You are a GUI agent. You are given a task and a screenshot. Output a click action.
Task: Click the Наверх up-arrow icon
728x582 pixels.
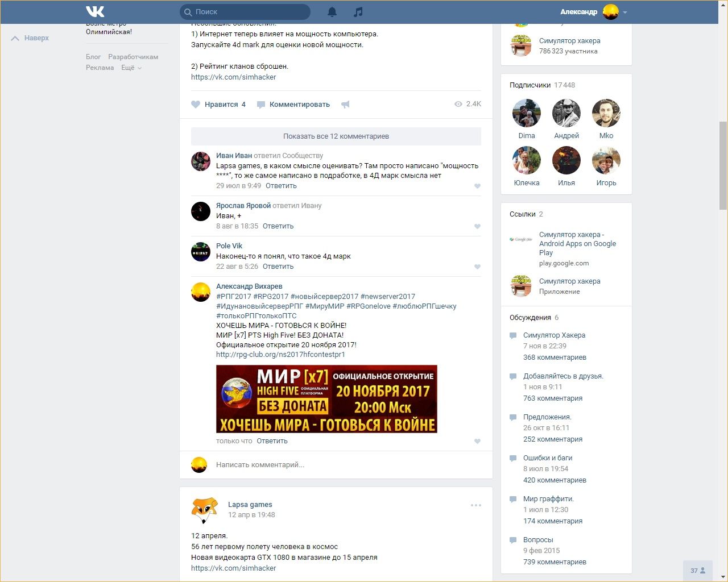click(x=15, y=38)
